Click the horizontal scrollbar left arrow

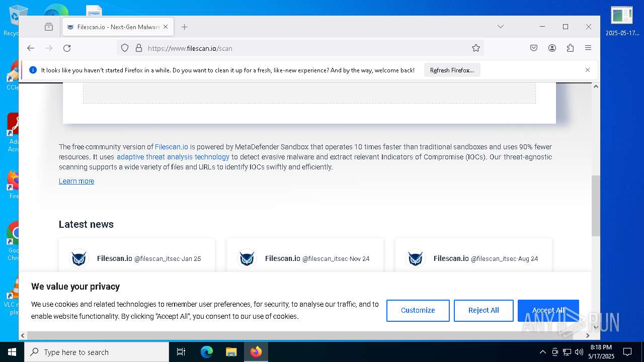point(23,335)
